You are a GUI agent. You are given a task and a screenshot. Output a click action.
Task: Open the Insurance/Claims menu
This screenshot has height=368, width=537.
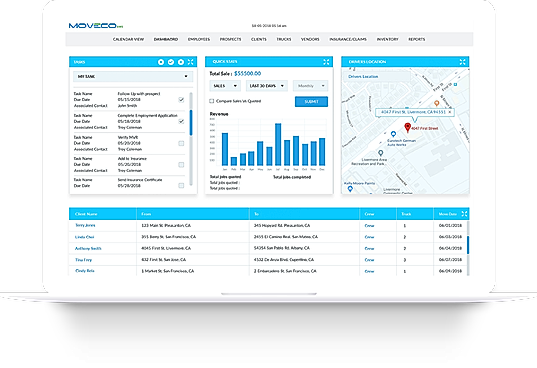click(x=348, y=39)
